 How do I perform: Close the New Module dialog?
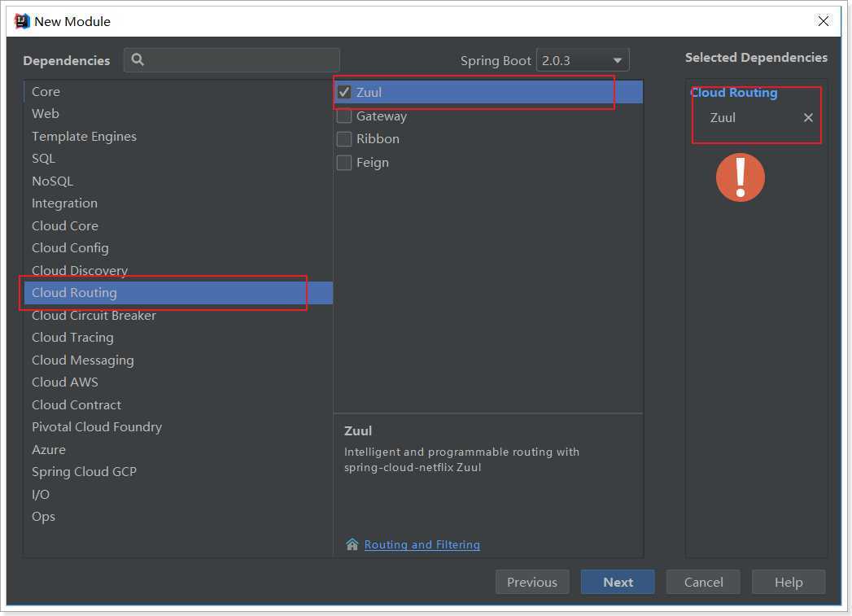click(x=824, y=21)
